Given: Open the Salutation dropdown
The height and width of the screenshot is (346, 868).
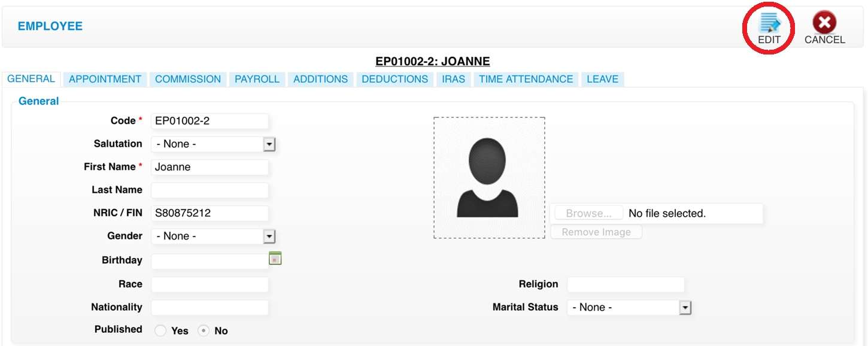Looking at the screenshot, I should click(213, 144).
